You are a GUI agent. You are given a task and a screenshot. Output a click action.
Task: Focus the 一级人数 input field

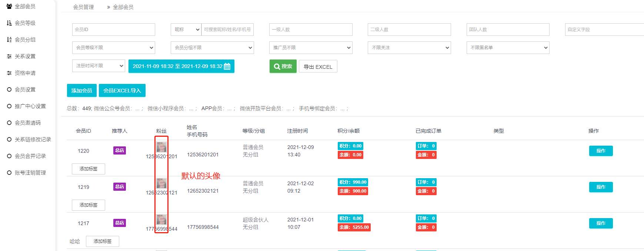pos(311,30)
